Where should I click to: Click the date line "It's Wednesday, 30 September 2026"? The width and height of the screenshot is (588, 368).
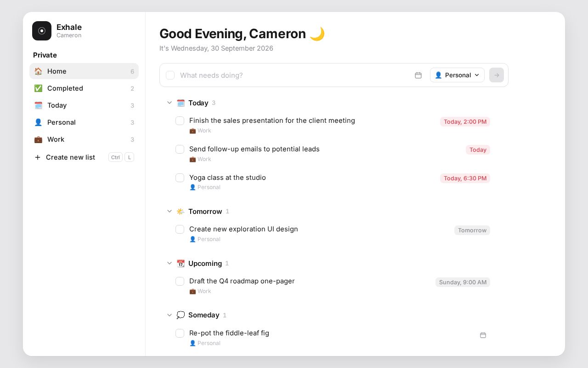216,48
